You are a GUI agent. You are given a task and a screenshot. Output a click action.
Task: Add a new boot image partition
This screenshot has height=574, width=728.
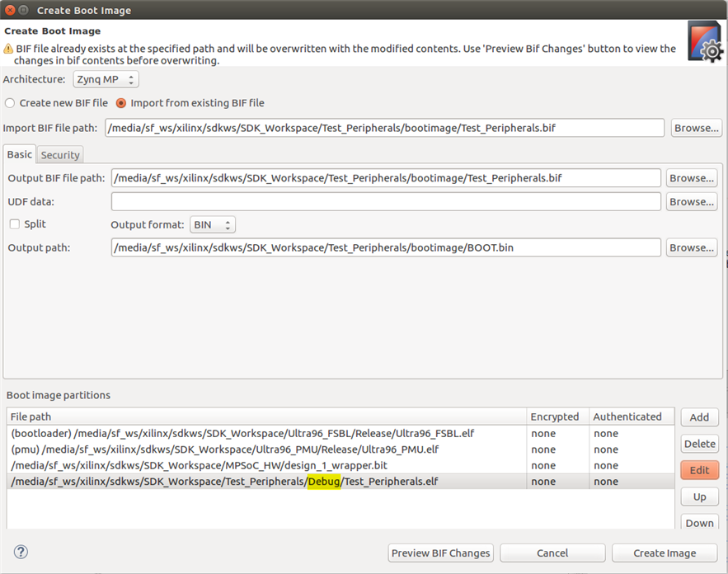699,417
